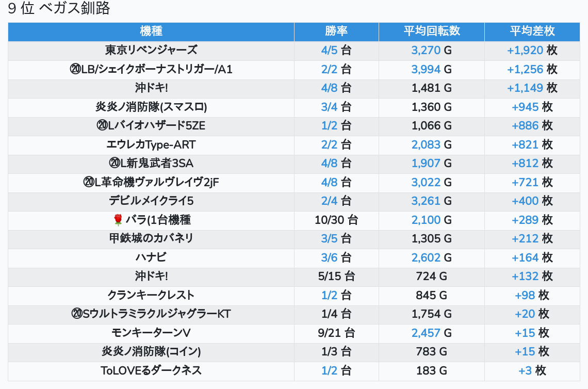Open the エウレカType-ART row name

151,145
